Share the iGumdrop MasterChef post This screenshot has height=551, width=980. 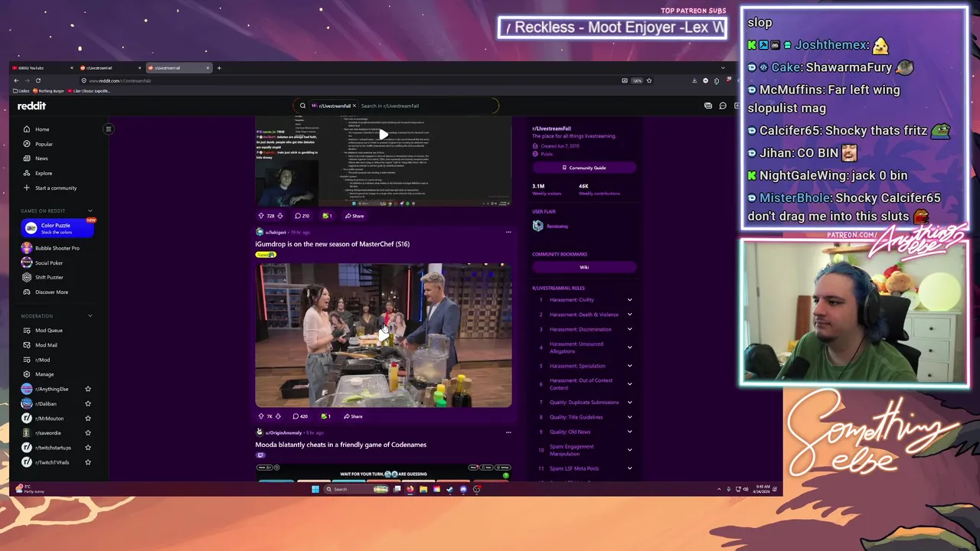(x=353, y=416)
